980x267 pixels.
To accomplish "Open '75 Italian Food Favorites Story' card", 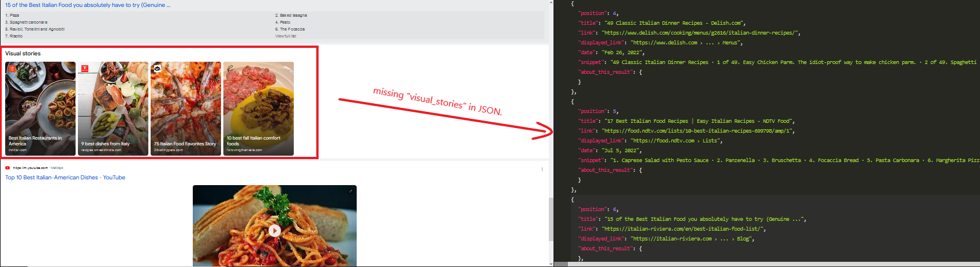I will 186,108.
